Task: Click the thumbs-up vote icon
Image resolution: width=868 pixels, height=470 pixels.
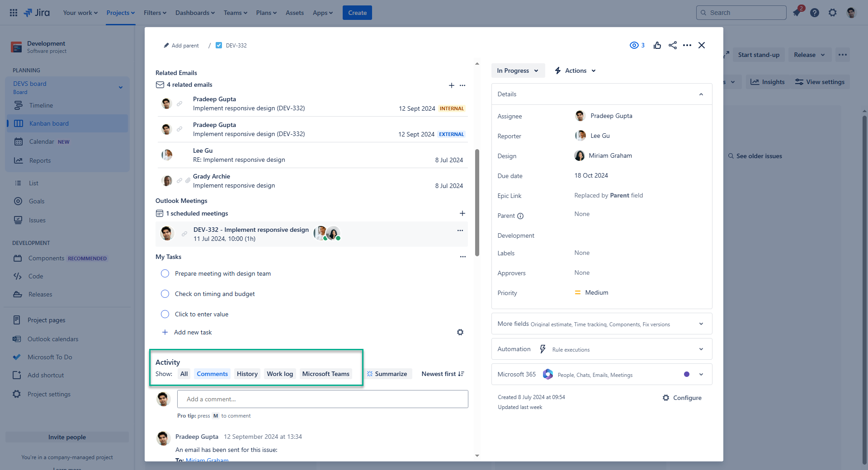Action: 657,45
